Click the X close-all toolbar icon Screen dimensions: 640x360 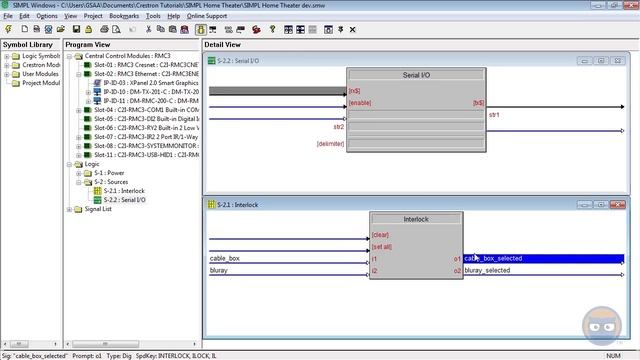(x=352, y=29)
